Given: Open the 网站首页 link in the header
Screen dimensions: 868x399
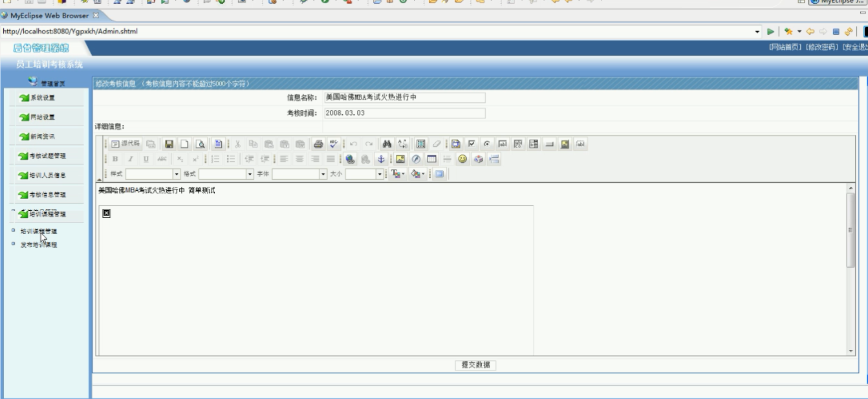Looking at the screenshot, I should [x=785, y=47].
